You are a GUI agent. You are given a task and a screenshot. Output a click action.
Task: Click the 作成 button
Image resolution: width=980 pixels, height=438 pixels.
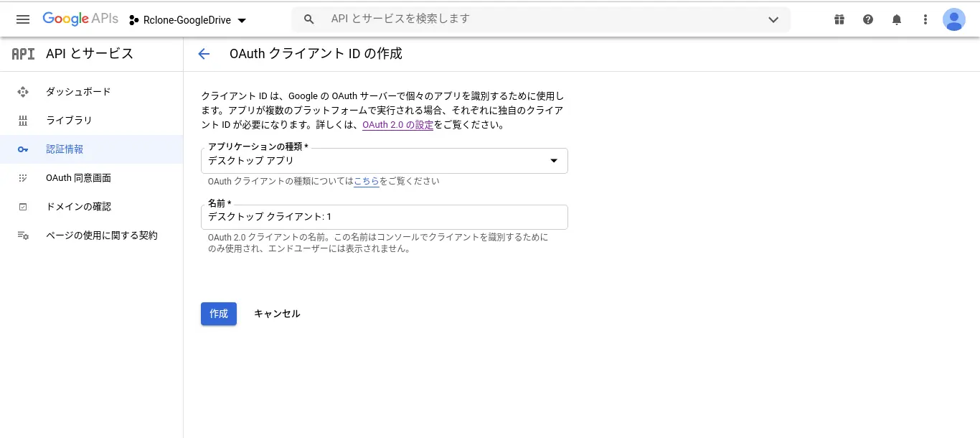(219, 314)
